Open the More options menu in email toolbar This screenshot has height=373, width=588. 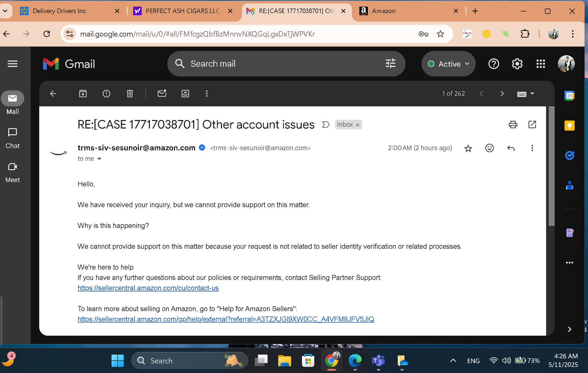207,94
